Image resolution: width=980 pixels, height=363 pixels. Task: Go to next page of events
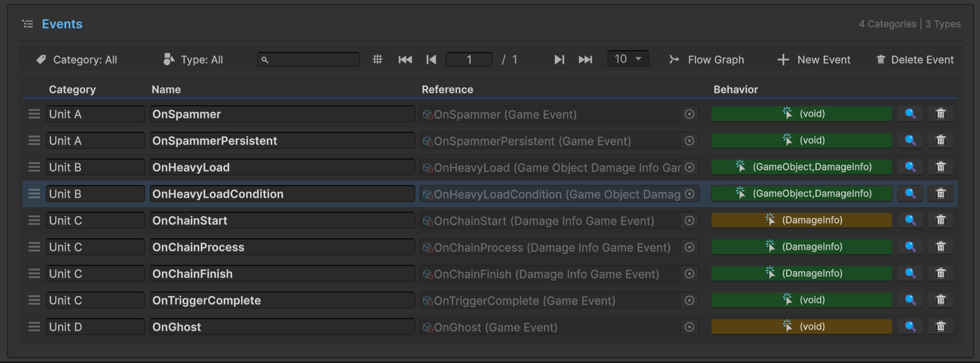[x=559, y=60]
